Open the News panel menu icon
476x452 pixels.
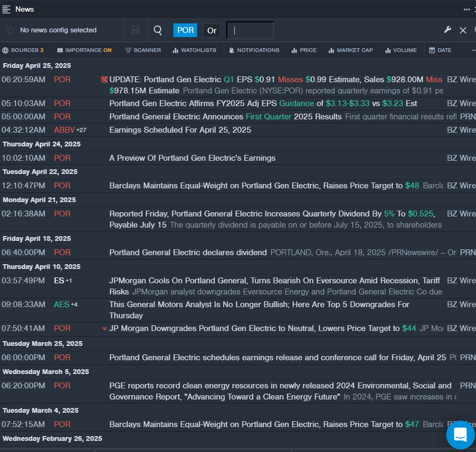pyautogui.click(x=6, y=10)
